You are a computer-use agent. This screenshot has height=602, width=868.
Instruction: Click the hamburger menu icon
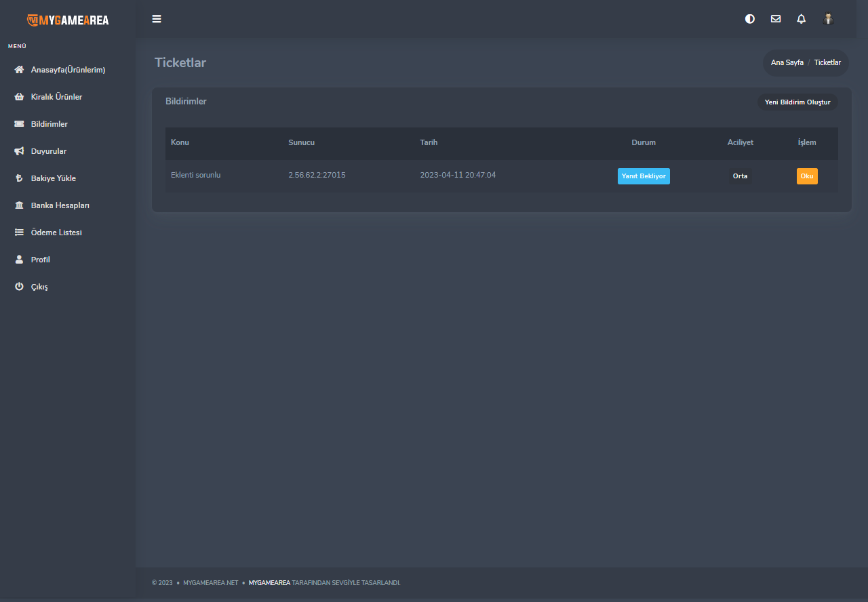(157, 19)
